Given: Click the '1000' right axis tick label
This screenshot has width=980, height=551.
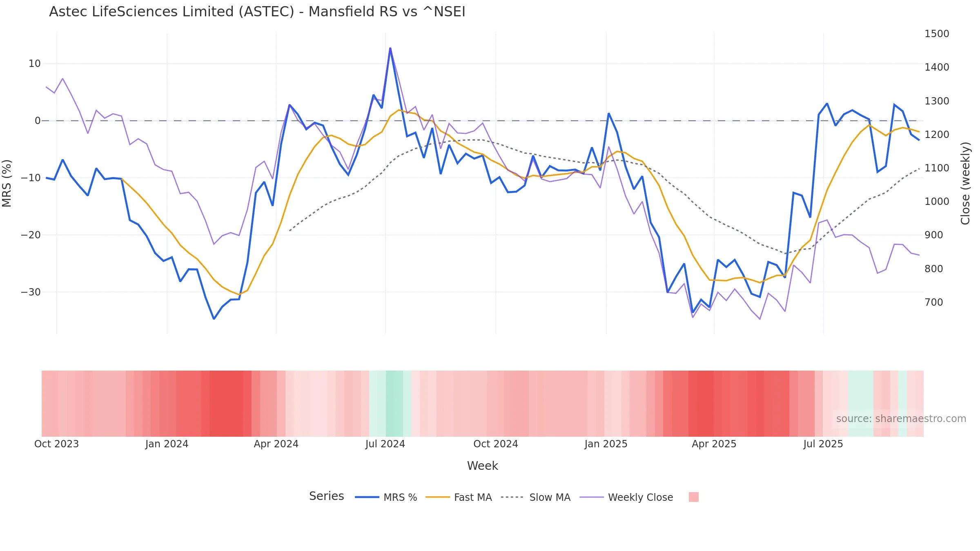Looking at the screenshot, I should click(937, 202).
